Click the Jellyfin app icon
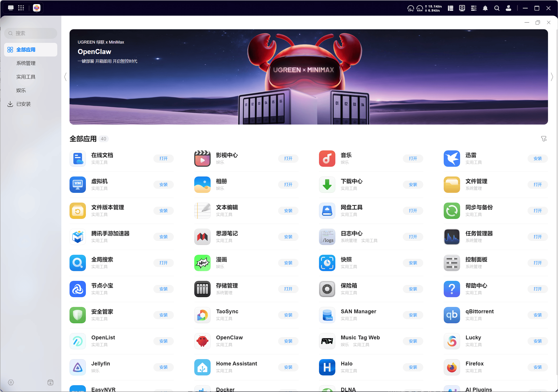Image resolution: width=558 pixels, height=392 pixels. [x=77, y=367]
